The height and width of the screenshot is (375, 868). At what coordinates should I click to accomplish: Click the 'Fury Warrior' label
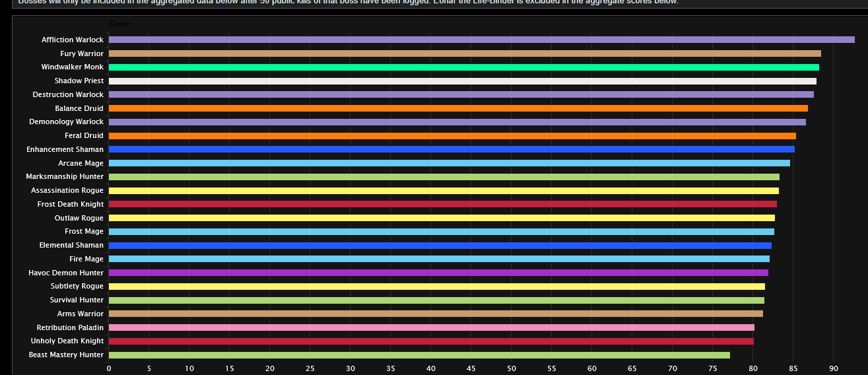pyautogui.click(x=82, y=53)
